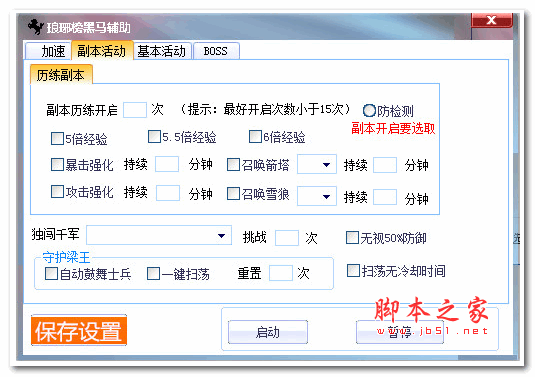
Task: Check the 召唤雪狼 checkbox
Action: tap(233, 193)
